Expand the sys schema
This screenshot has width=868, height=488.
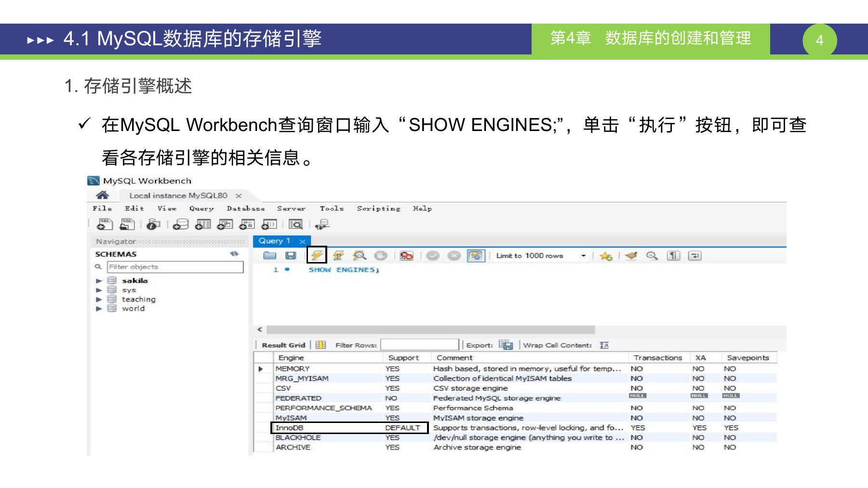(x=99, y=290)
